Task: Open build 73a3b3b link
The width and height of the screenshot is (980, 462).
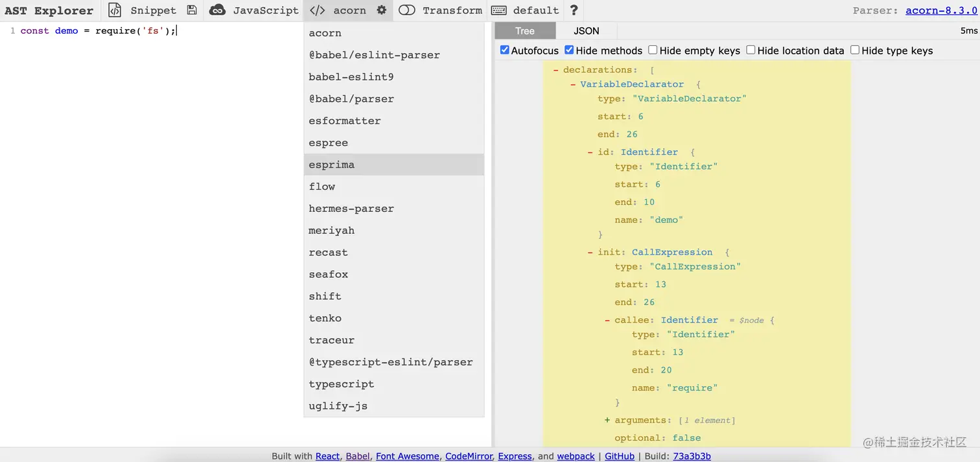Action: click(x=692, y=456)
